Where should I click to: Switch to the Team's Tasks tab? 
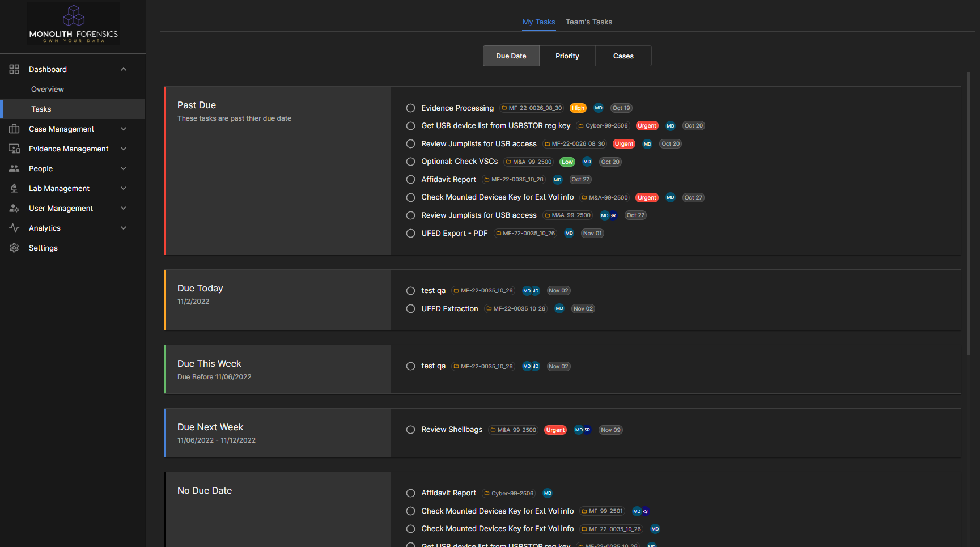pos(589,22)
